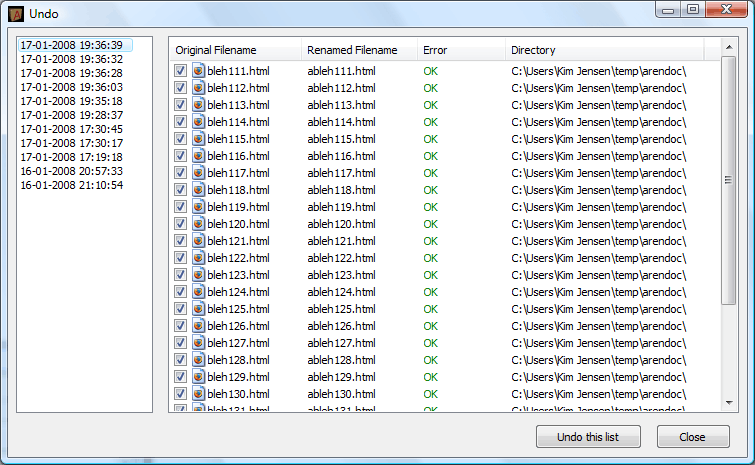Click the Undo window app icon in title bar
The image size is (755, 465).
coord(16,14)
